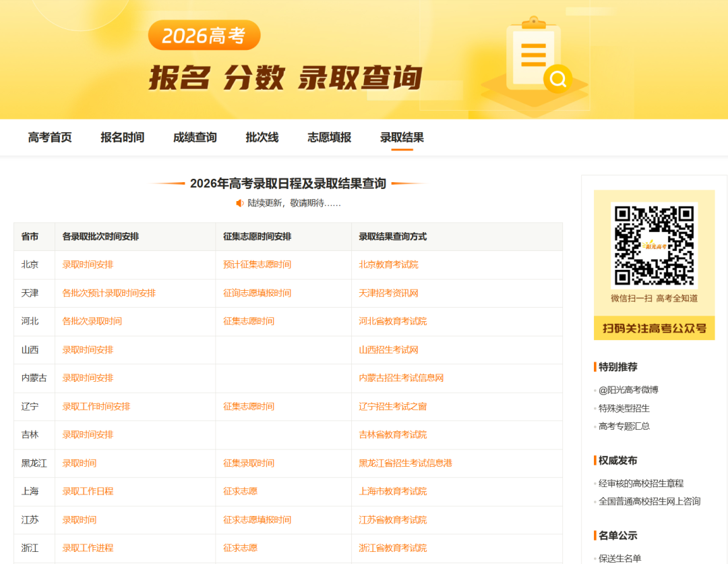Click the 名单公示 section heading

[x=617, y=536]
